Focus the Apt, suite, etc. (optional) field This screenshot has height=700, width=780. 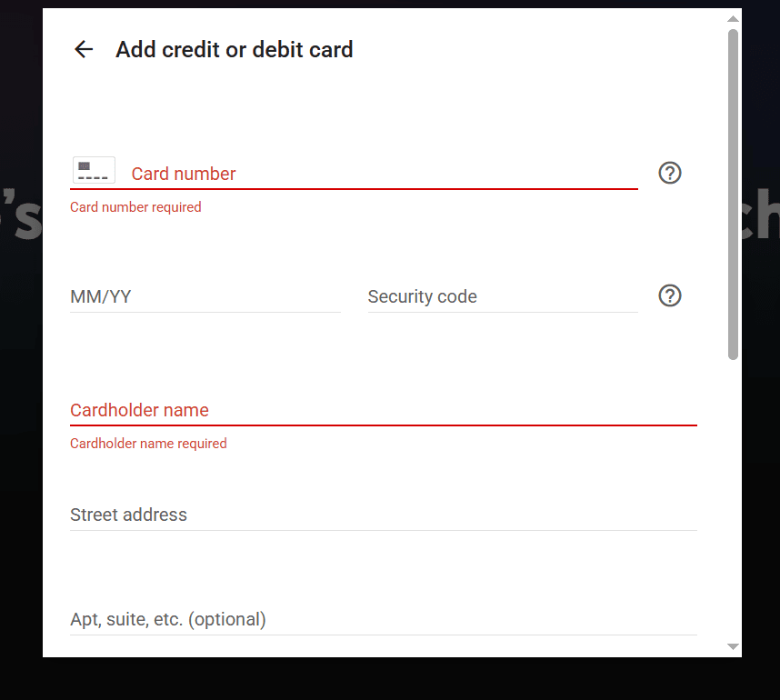click(x=383, y=619)
